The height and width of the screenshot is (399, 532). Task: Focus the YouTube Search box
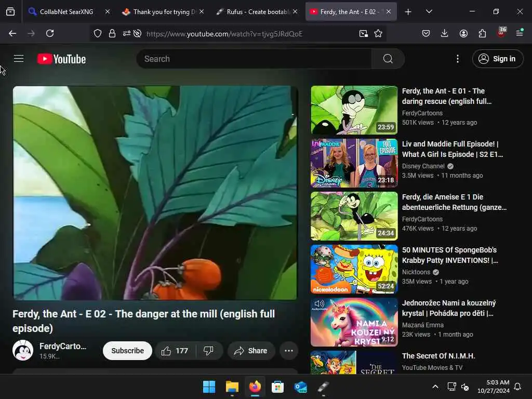tap(254, 59)
